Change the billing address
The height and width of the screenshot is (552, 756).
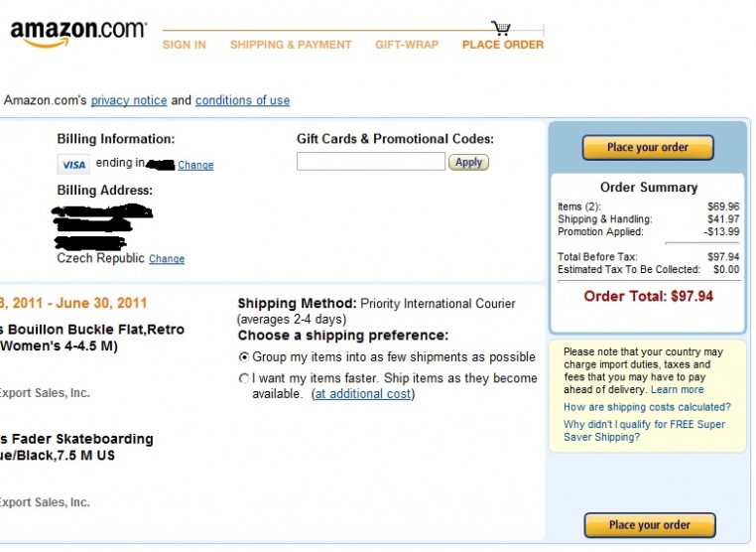167,259
